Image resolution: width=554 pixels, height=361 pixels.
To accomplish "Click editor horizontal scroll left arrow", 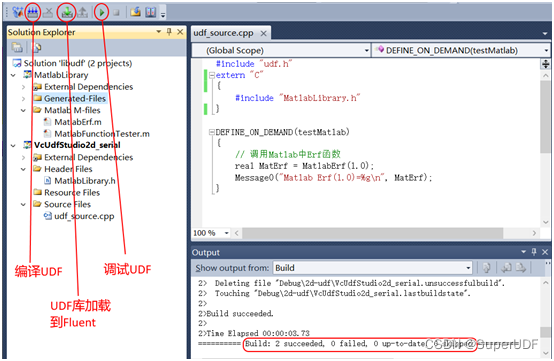I will tap(236, 233).
